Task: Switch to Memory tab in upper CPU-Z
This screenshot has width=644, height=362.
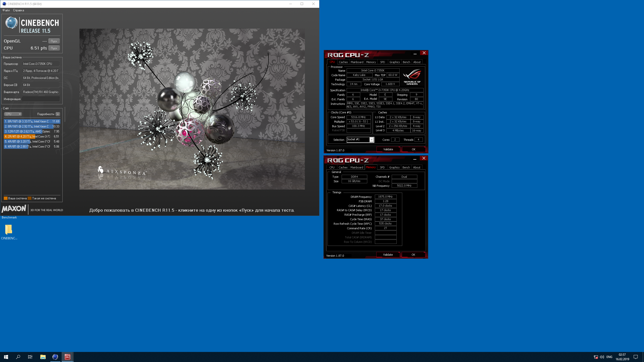Action: click(x=371, y=62)
